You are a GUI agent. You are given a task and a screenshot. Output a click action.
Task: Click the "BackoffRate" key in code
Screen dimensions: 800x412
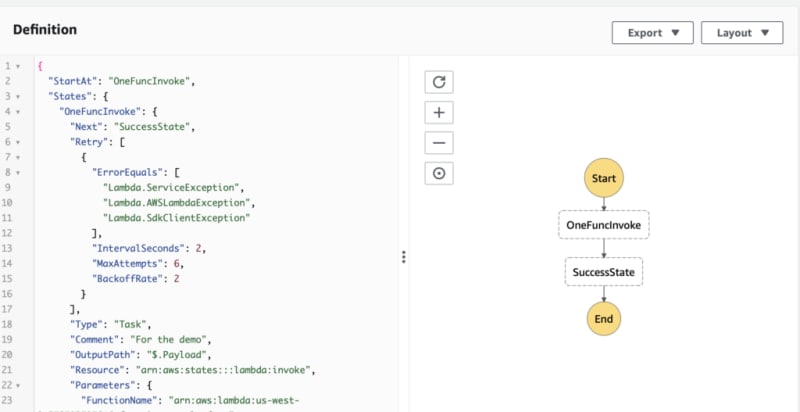click(127, 279)
